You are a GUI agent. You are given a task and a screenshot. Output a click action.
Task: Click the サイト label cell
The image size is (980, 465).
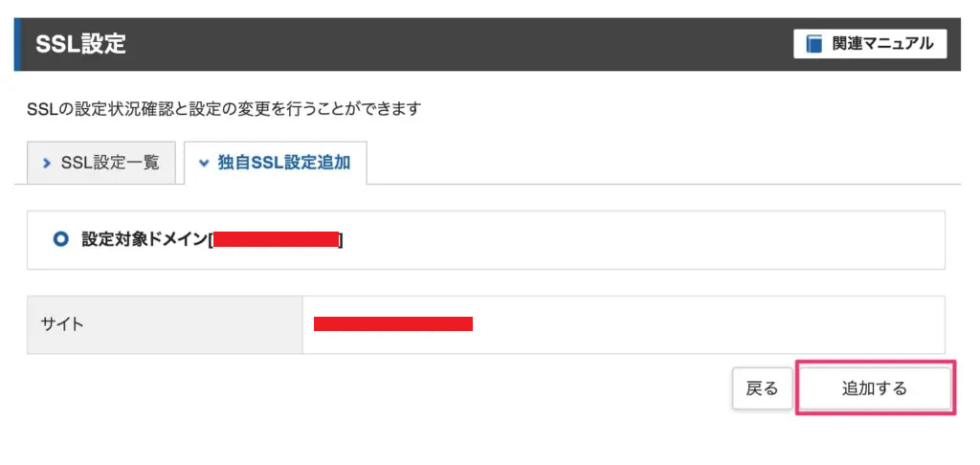(165, 325)
